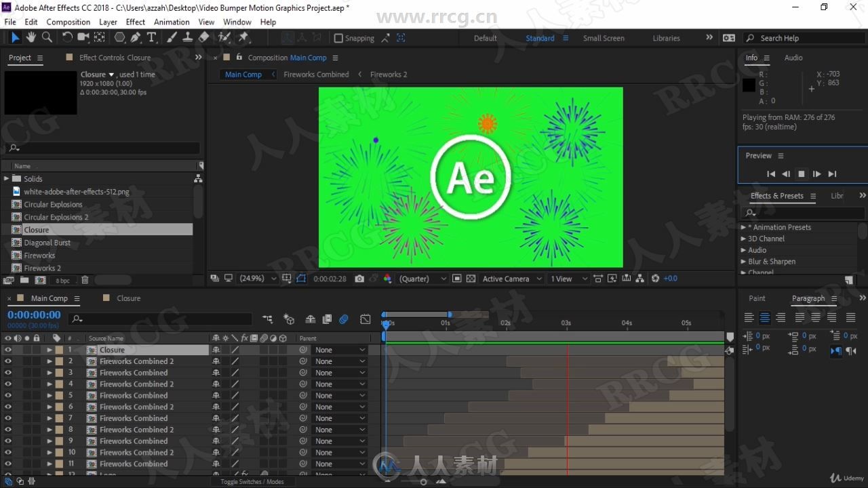This screenshot has width=868, height=488.
Task: Take a snapshot with camera icon
Action: tap(359, 279)
